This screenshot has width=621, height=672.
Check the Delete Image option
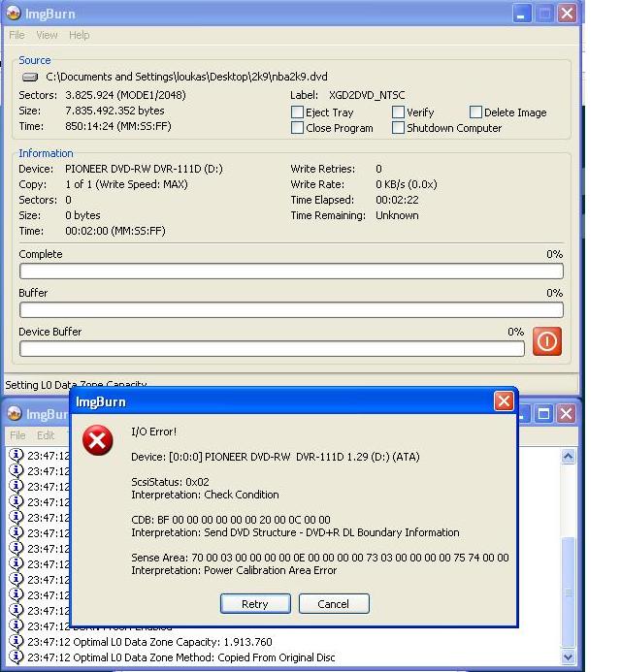475,112
